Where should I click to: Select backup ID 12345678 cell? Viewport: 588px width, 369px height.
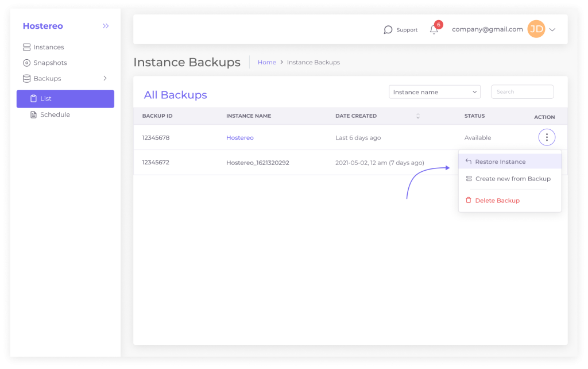[x=156, y=138]
